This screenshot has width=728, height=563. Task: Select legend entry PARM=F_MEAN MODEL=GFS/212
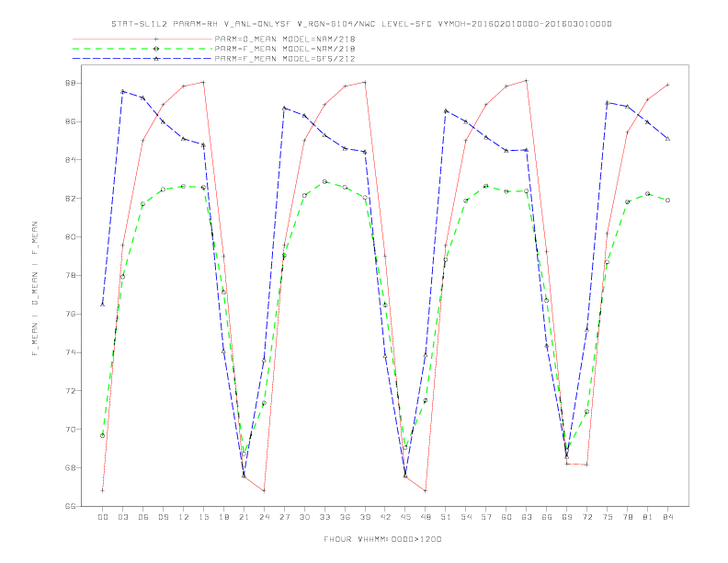point(285,59)
